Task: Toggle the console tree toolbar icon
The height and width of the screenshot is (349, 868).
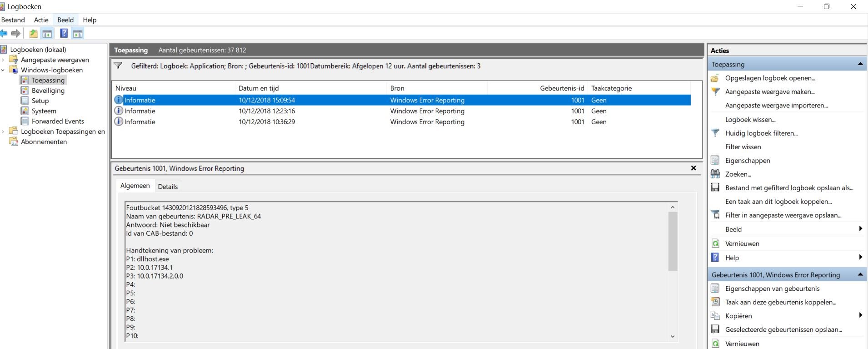Action: [x=47, y=33]
